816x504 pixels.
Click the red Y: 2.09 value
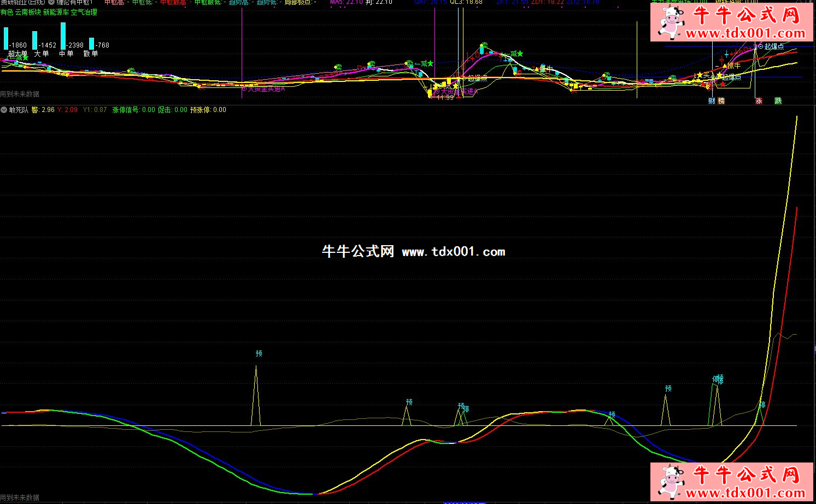pos(67,110)
